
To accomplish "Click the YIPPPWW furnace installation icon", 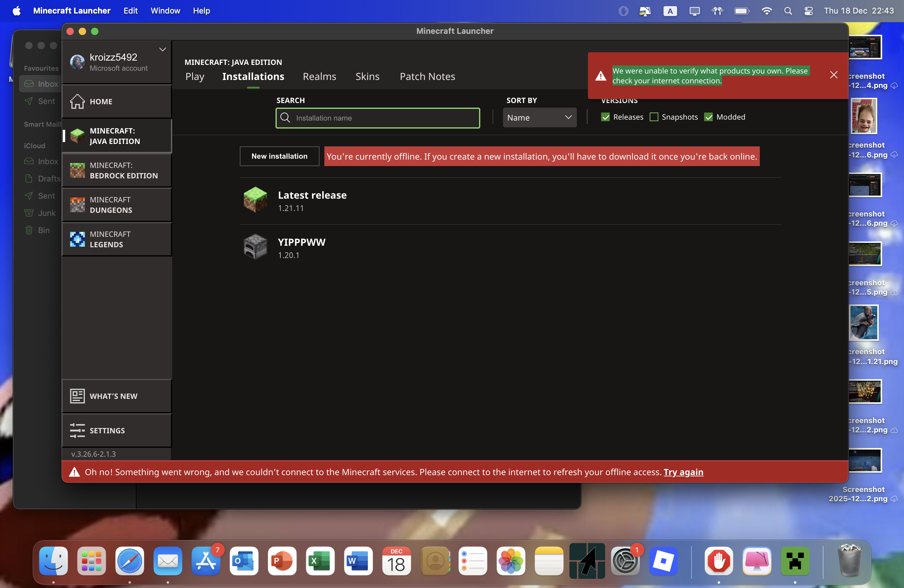I will [x=255, y=247].
